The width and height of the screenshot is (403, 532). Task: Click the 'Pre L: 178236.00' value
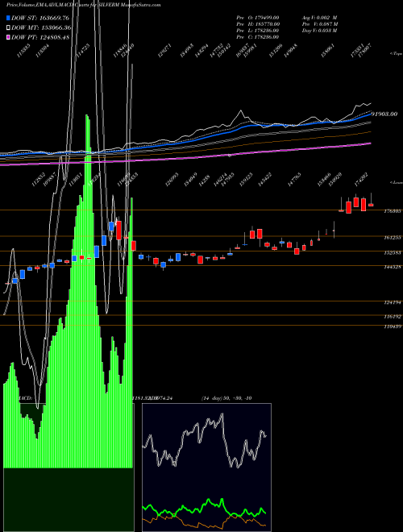(258, 31)
